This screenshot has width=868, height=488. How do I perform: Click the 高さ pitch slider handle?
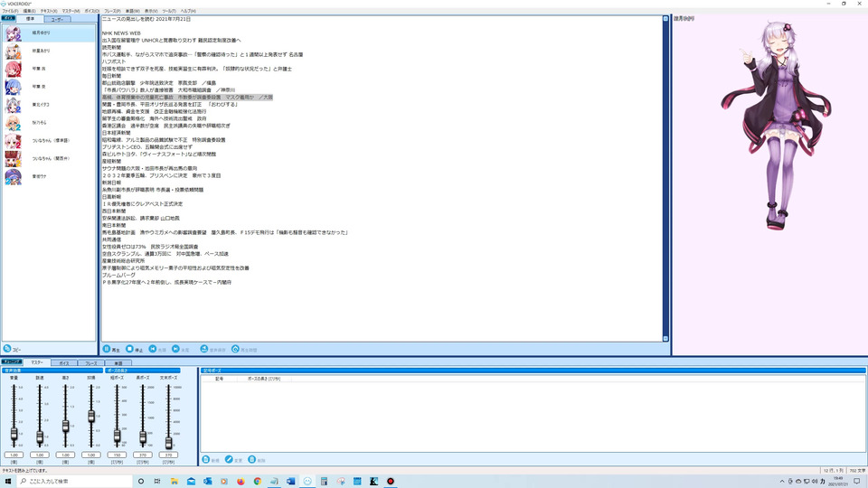pos(65,426)
